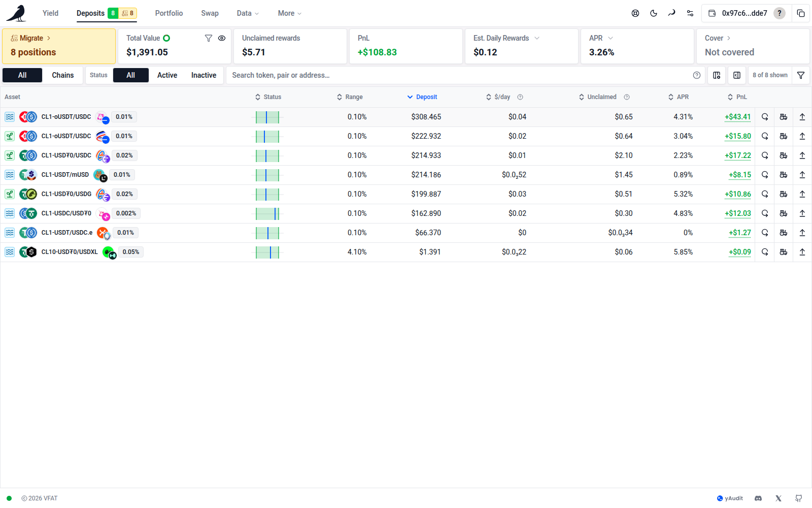Click the crescent arrow icon in header
812x508 pixels.
point(672,13)
